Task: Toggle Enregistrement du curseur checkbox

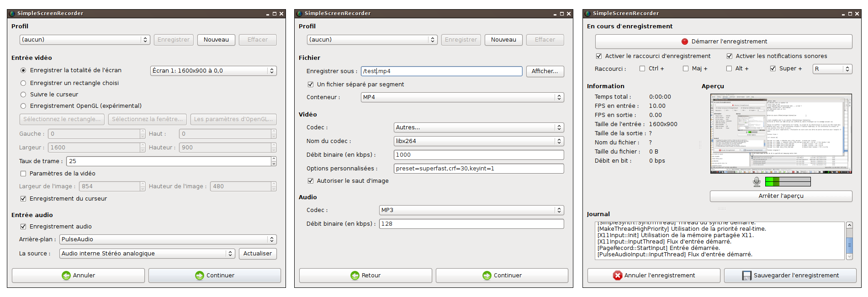Action: [x=23, y=199]
